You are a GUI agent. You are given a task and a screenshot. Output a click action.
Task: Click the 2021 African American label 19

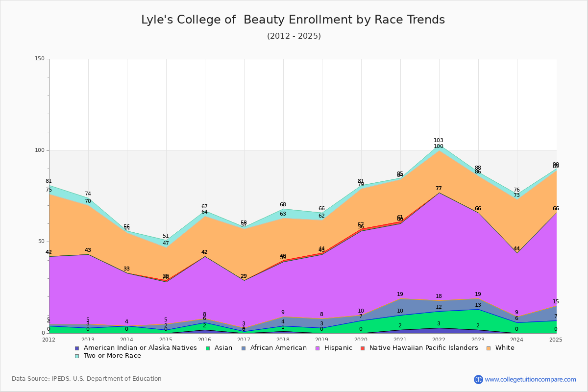tap(400, 294)
